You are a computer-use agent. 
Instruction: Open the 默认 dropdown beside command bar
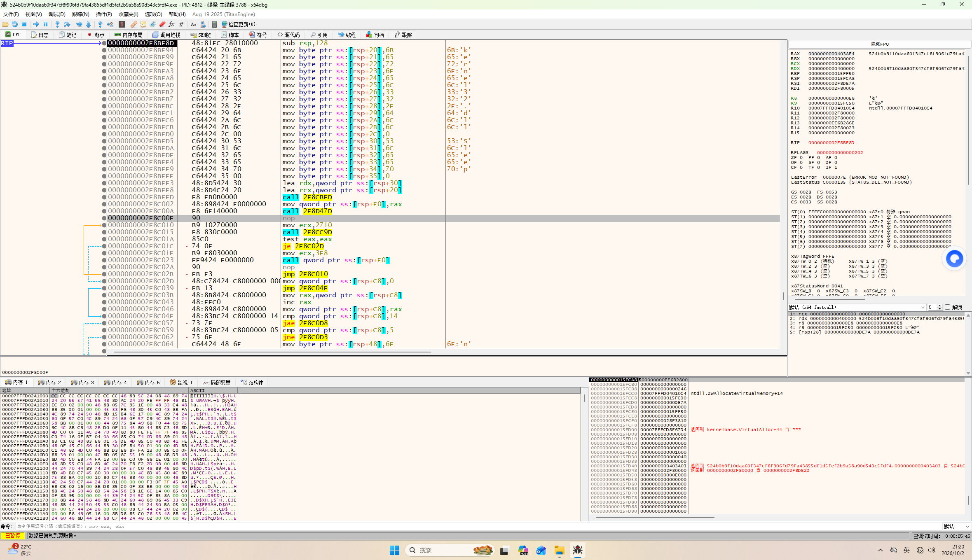tap(956, 526)
